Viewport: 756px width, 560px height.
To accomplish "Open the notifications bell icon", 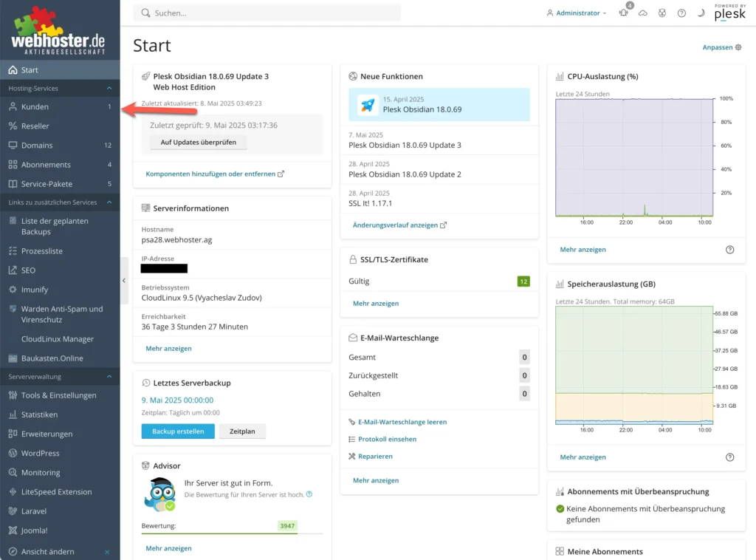I will 623,13.
